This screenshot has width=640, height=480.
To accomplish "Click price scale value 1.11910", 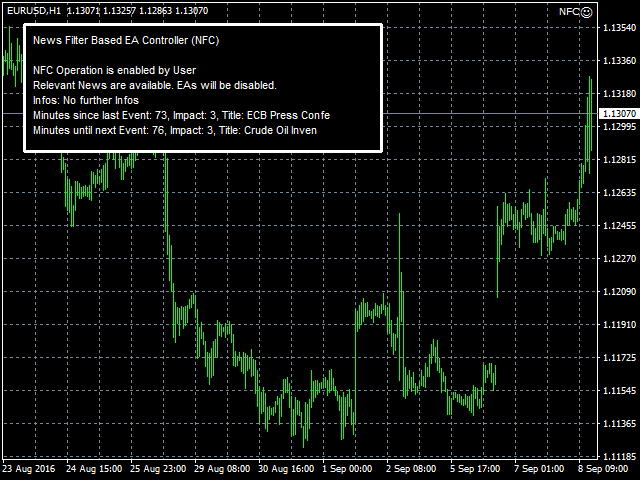I will (x=619, y=325).
